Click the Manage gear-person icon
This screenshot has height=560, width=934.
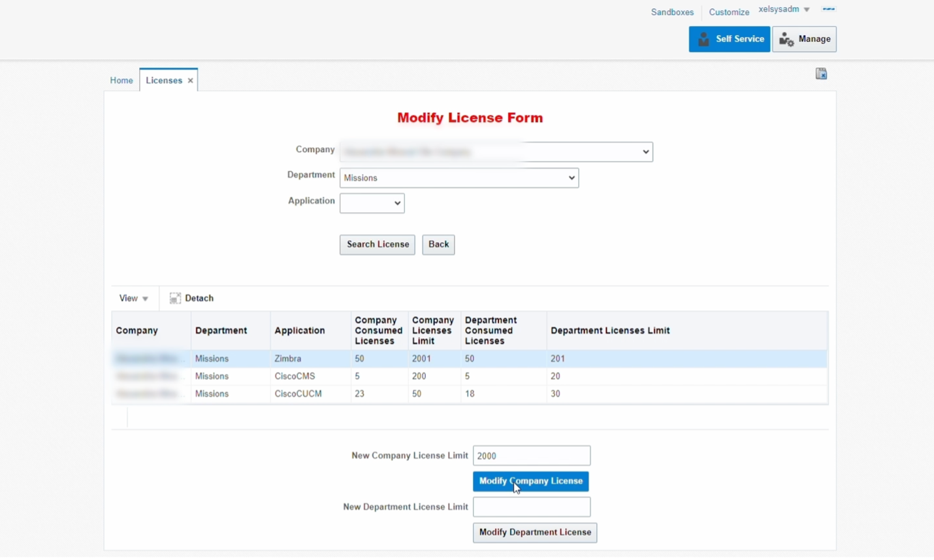(785, 39)
